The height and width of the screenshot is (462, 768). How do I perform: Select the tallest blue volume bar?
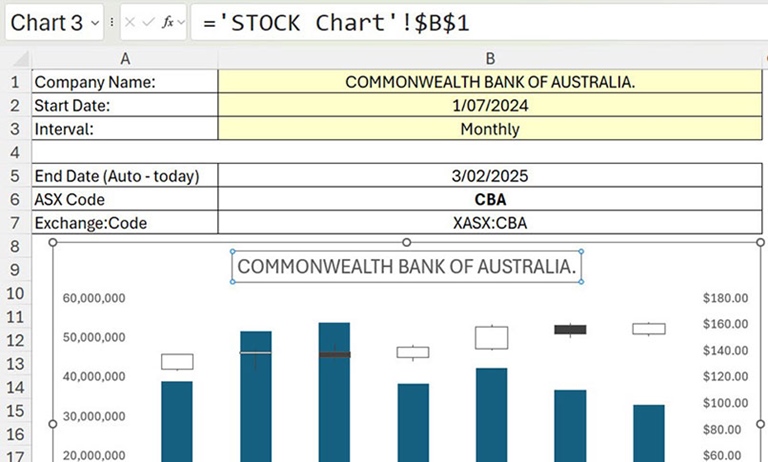click(x=335, y=392)
